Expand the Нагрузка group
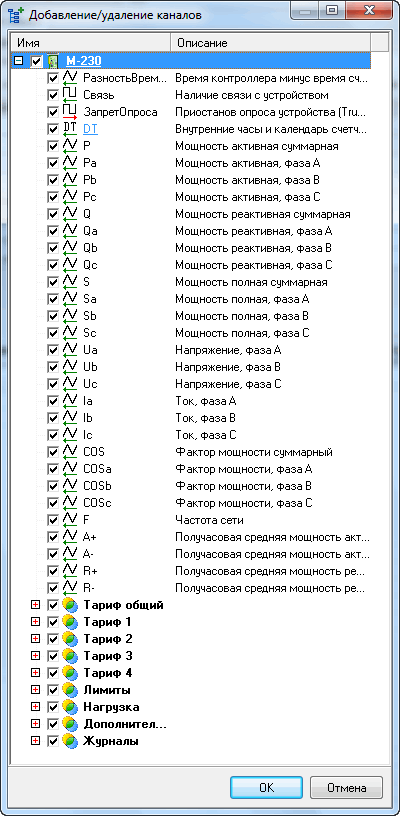Viewport: 400px width, 816px height. click(x=35, y=707)
